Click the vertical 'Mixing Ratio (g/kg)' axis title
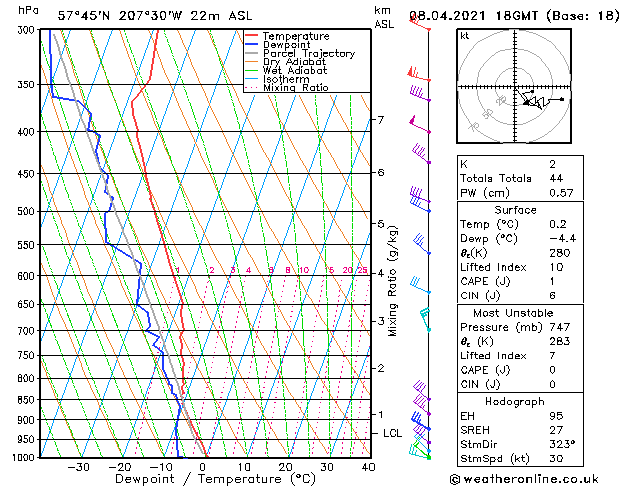629x486 pixels. click(x=392, y=281)
